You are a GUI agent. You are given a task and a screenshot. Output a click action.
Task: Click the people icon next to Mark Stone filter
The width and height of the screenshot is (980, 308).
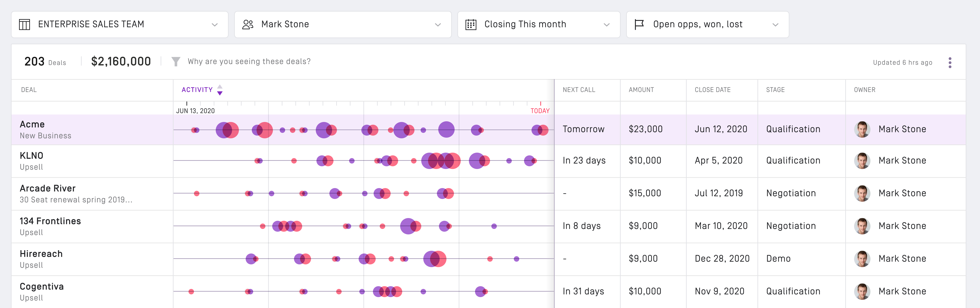248,24
